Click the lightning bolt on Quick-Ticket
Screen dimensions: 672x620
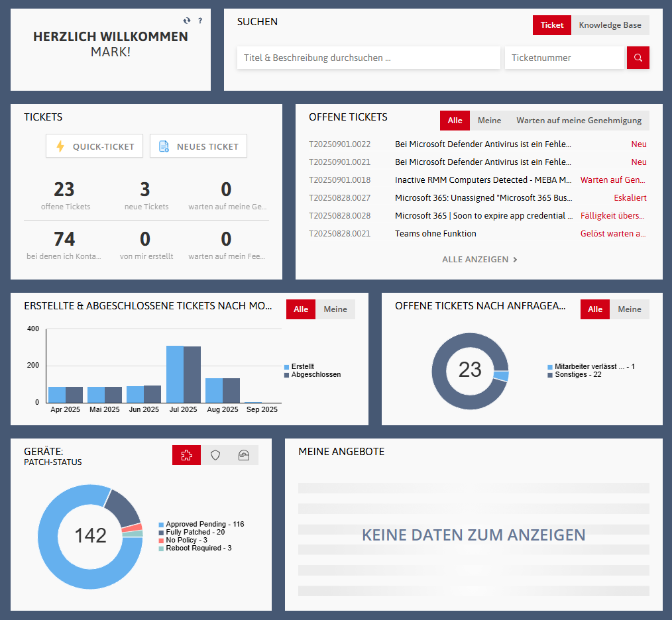pos(60,146)
